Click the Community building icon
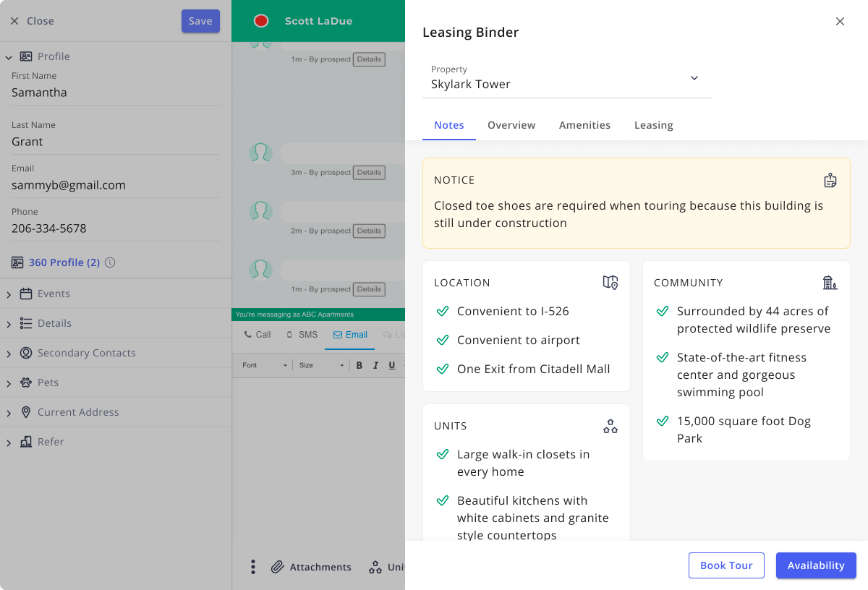868x590 pixels. click(830, 283)
